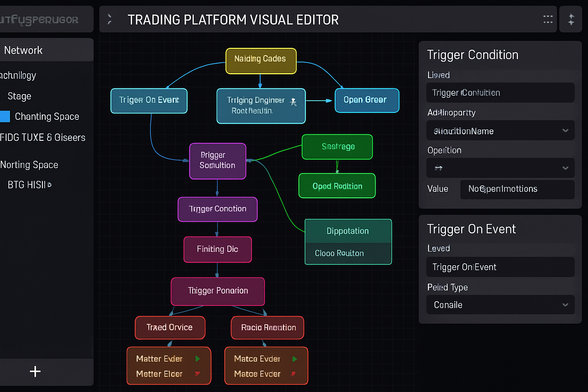Click the person icon on the Trriging Dnginer node
Viewport: 588px width, 392px height.
pyautogui.click(x=293, y=102)
